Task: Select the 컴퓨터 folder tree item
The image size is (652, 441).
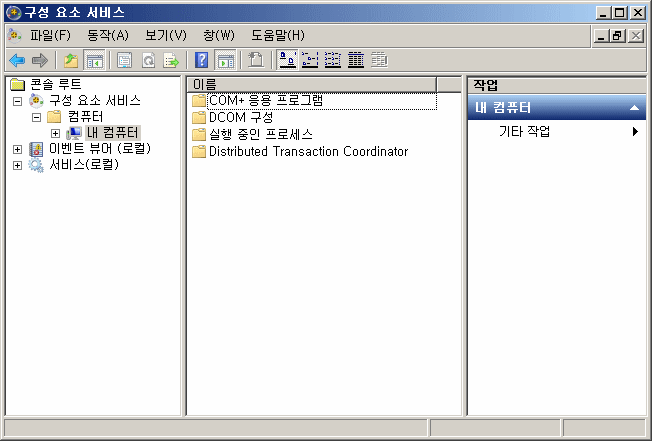Action: pos(85,117)
